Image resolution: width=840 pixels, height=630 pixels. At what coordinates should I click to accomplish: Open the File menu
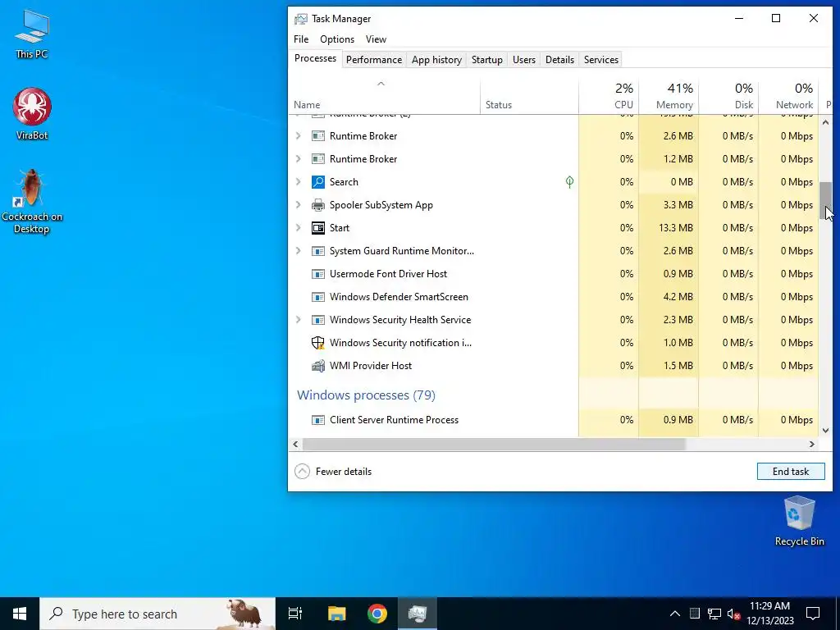(x=301, y=39)
